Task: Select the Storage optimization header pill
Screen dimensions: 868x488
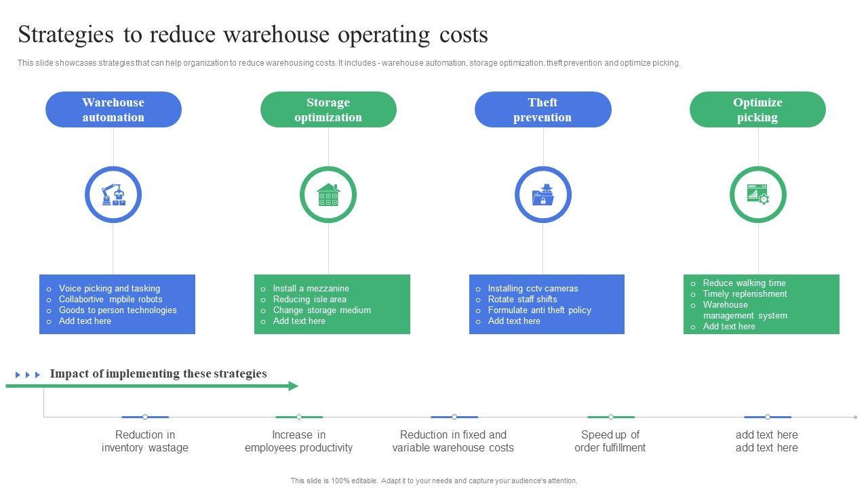Action: point(328,110)
